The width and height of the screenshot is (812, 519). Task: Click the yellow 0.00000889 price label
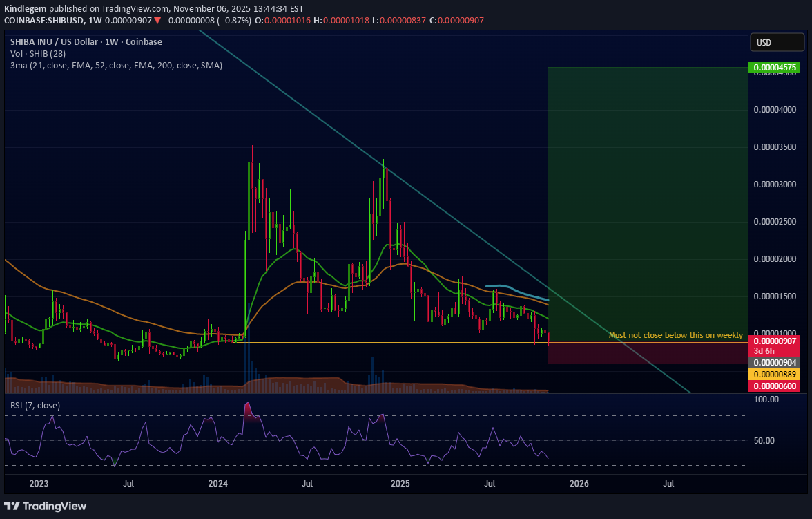775,374
